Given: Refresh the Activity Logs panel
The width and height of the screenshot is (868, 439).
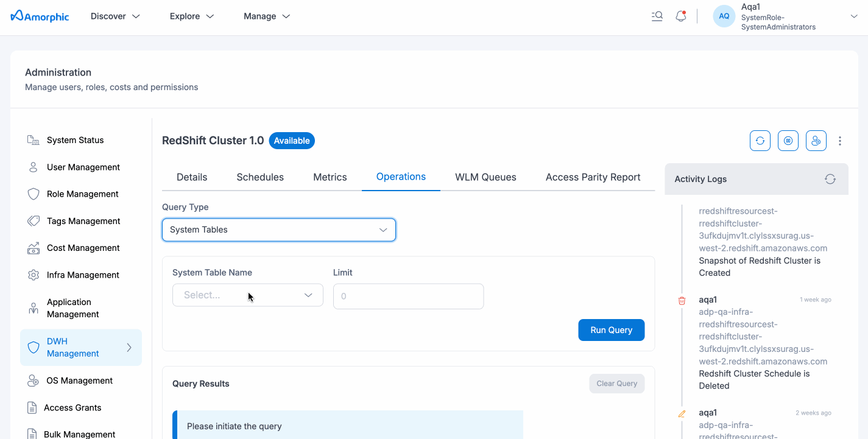Looking at the screenshot, I should coord(830,179).
